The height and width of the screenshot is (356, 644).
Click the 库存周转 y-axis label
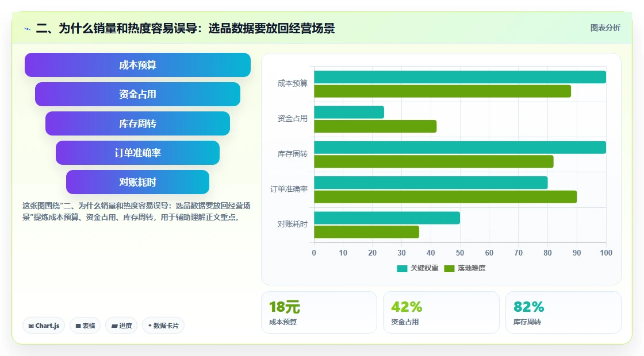[293, 154]
